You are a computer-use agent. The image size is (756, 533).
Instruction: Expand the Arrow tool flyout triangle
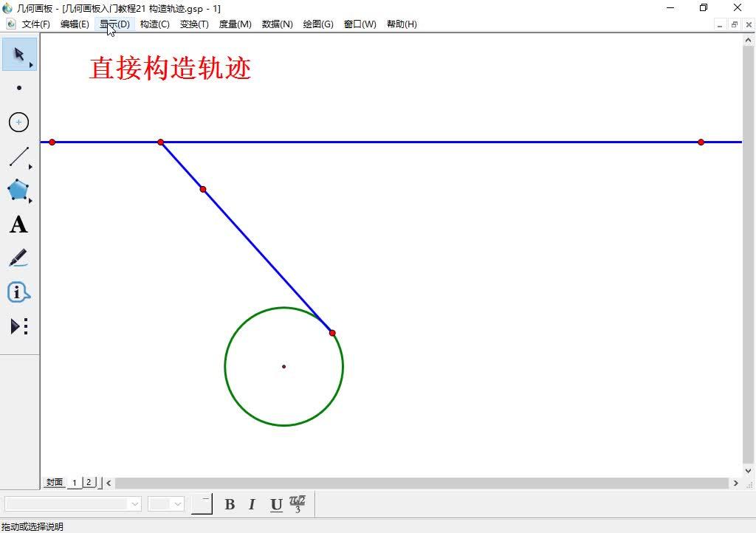[31, 64]
